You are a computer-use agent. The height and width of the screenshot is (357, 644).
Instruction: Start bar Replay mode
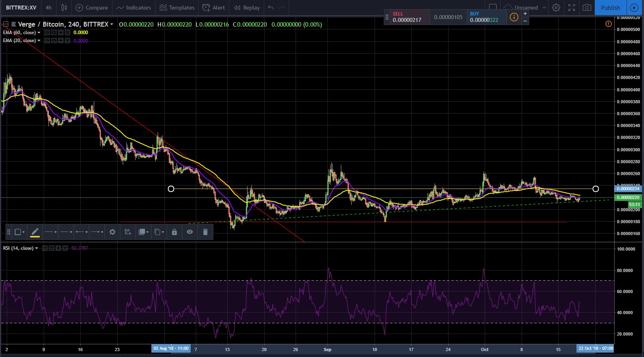pos(247,8)
